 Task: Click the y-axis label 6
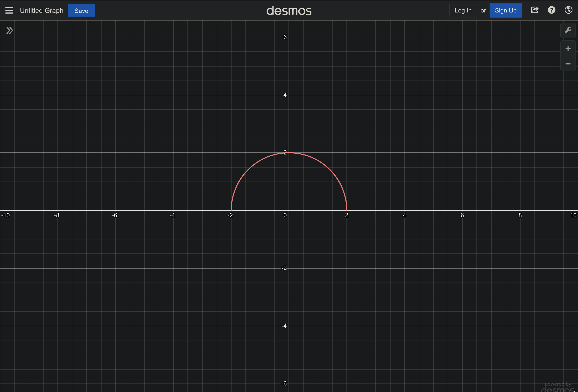tap(285, 37)
